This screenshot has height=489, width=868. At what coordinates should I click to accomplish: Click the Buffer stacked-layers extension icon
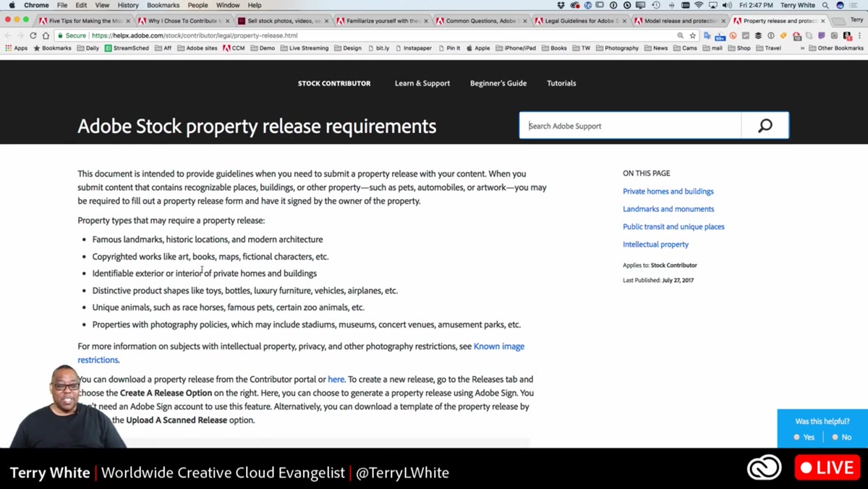click(x=758, y=35)
